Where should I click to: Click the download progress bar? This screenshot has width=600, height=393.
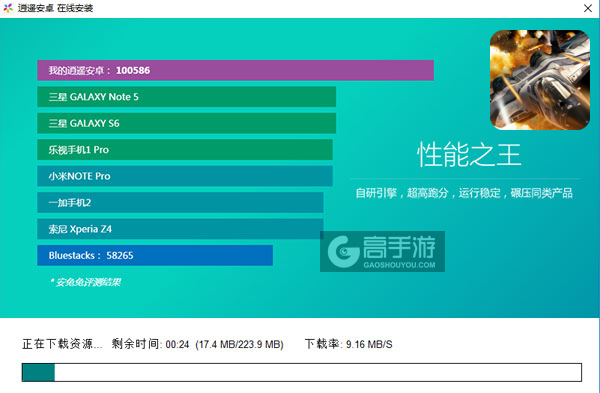(x=302, y=372)
